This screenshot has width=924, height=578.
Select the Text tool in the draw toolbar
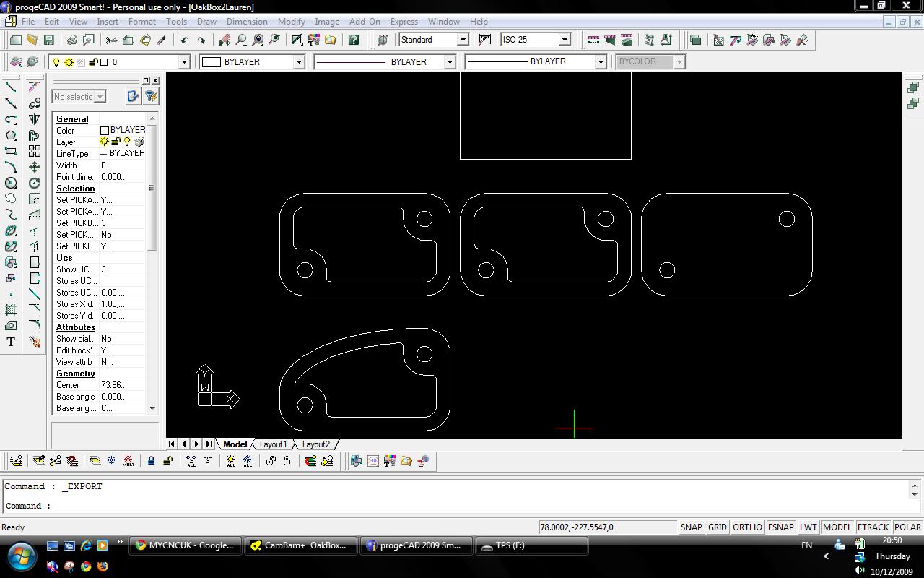tap(11, 342)
